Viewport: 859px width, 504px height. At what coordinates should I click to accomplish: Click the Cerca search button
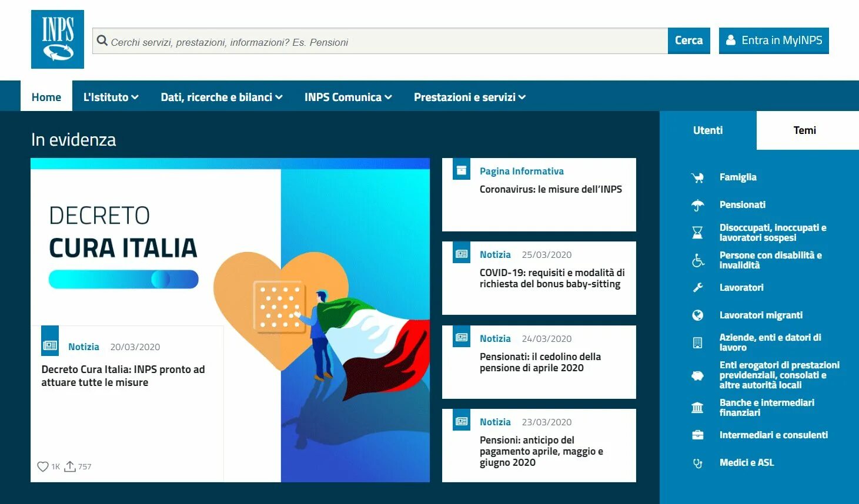(x=688, y=41)
